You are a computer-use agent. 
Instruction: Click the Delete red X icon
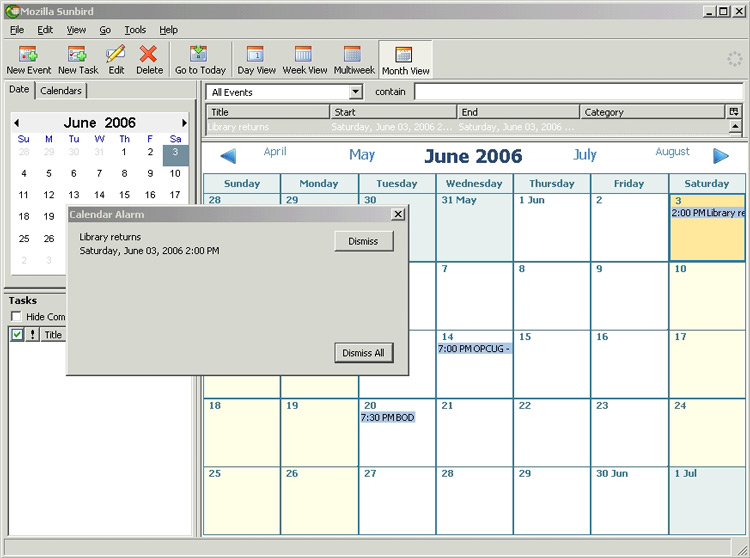pos(149,54)
